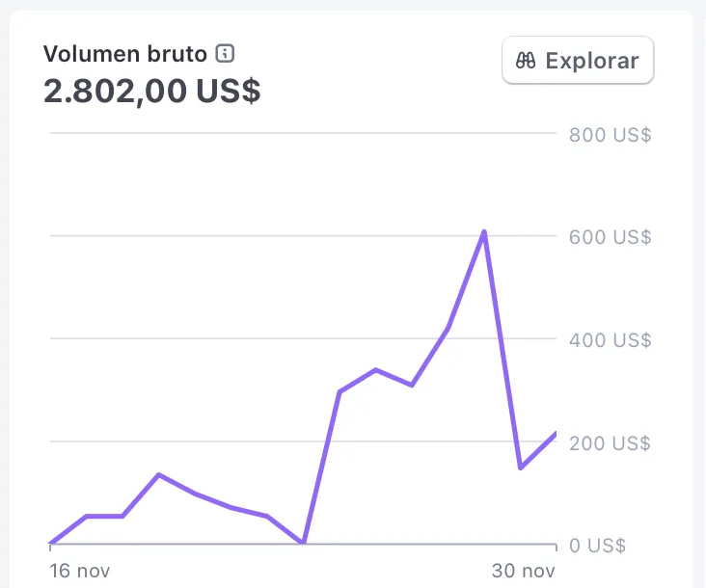706x588 pixels.
Task: Click the 800 US$ axis label
Action: pyautogui.click(x=610, y=135)
